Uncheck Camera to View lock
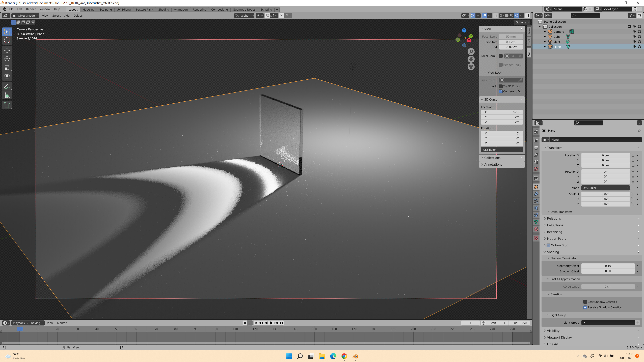The width and height of the screenshot is (644, 362). pyautogui.click(x=501, y=91)
